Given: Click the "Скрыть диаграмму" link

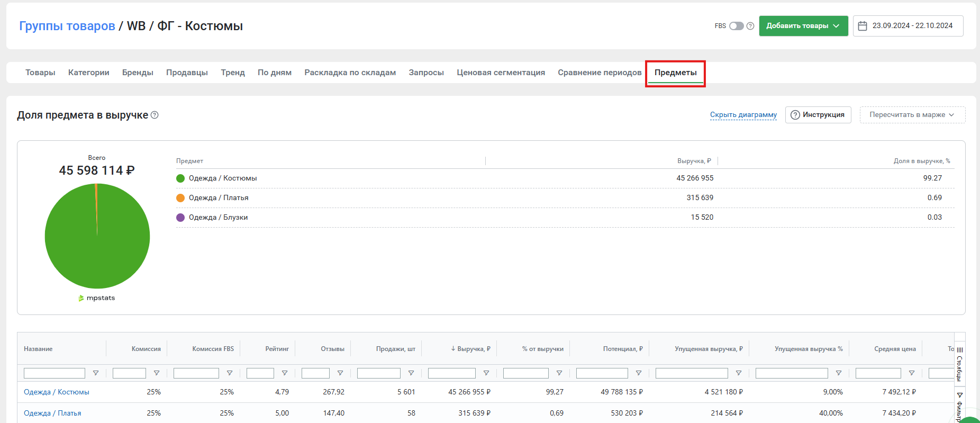Looking at the screenshot, I should (x=743, y=115).
